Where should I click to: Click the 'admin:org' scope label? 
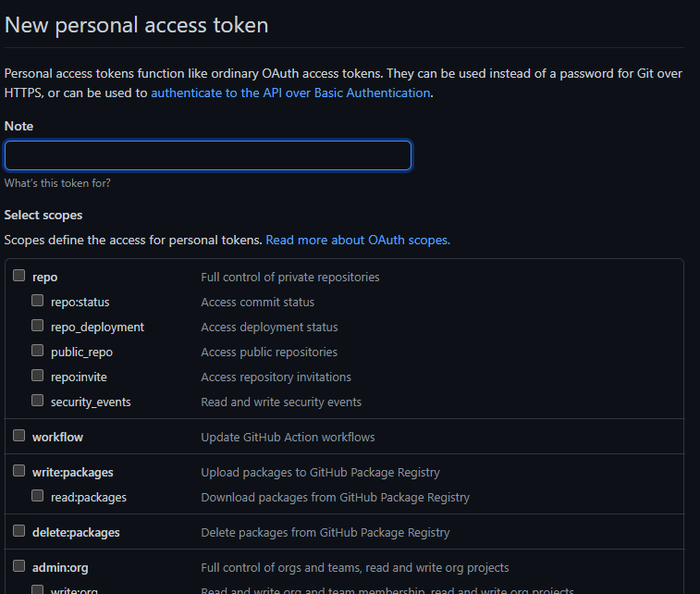click(60, 568)
